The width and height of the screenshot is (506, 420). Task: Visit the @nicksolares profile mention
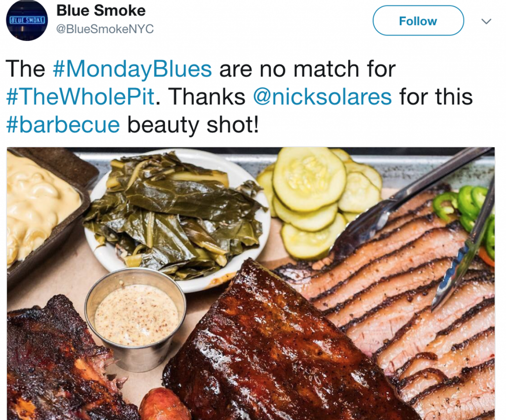(322, 97)
